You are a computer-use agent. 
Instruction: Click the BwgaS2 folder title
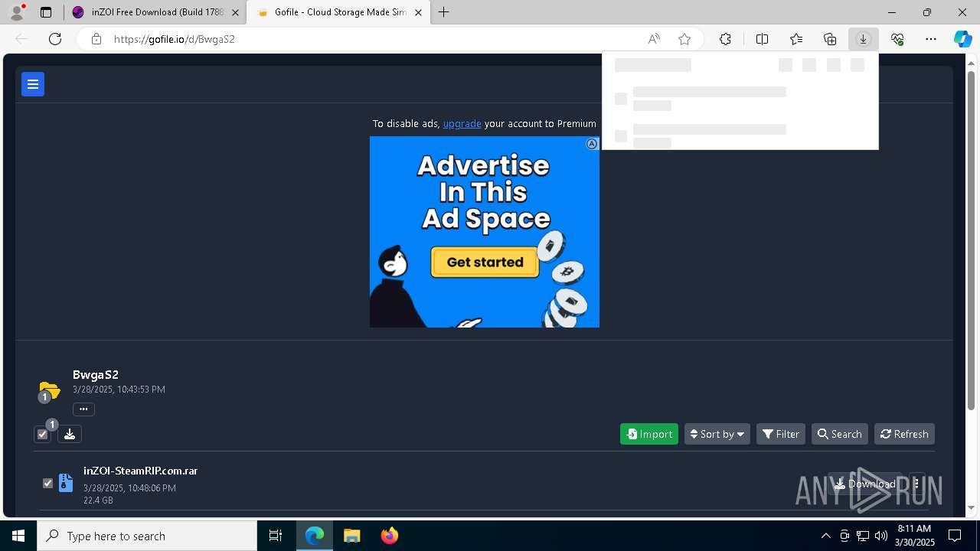96,374
